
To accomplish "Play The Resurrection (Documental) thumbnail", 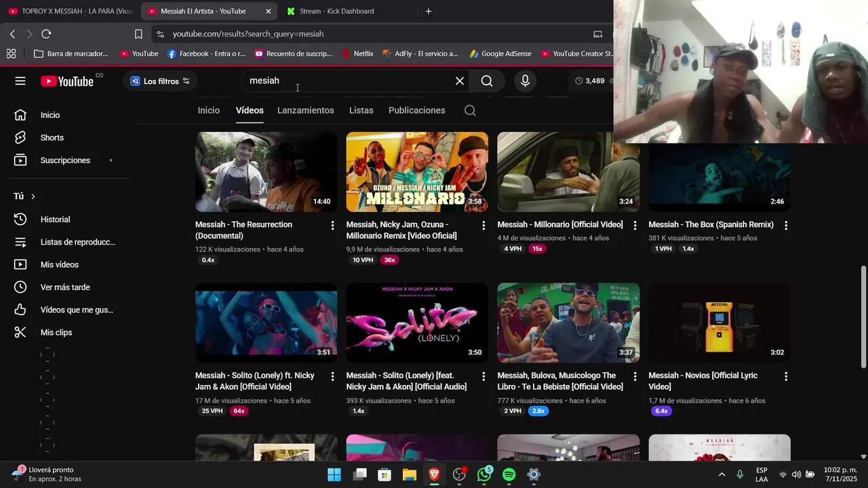I will click(x=266, y=171).
